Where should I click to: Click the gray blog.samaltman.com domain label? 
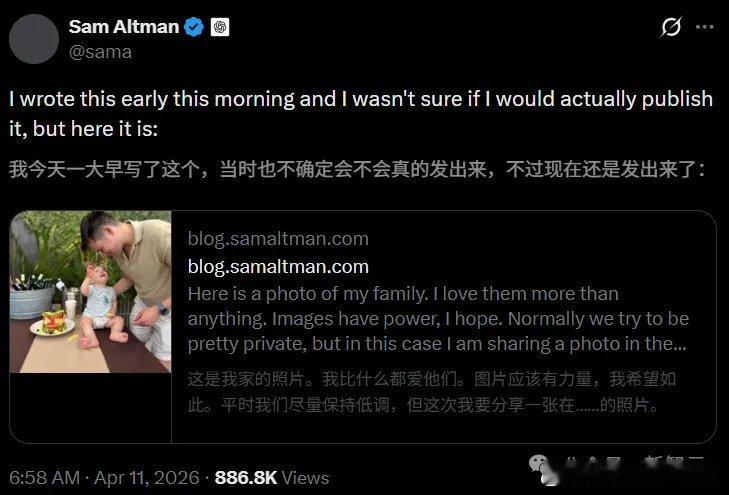click(278, 238)
